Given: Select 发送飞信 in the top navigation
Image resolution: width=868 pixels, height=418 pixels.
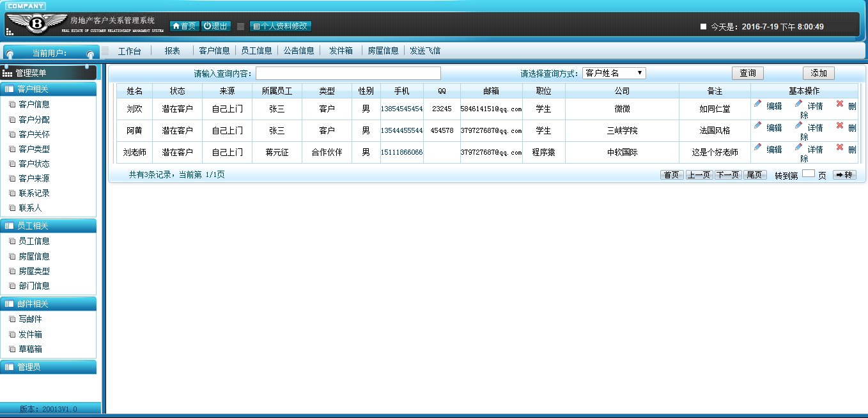Looking at the screenshot, I should (x=425, y=50).
